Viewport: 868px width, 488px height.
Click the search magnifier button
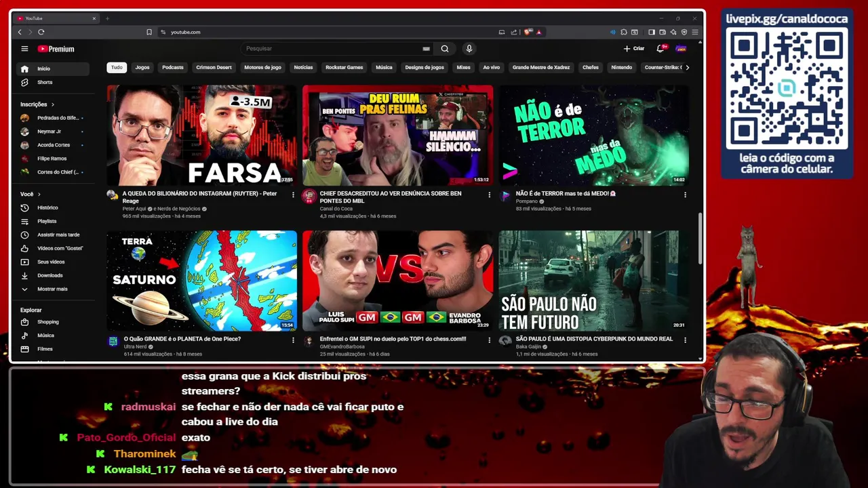[x=445, y=49]
